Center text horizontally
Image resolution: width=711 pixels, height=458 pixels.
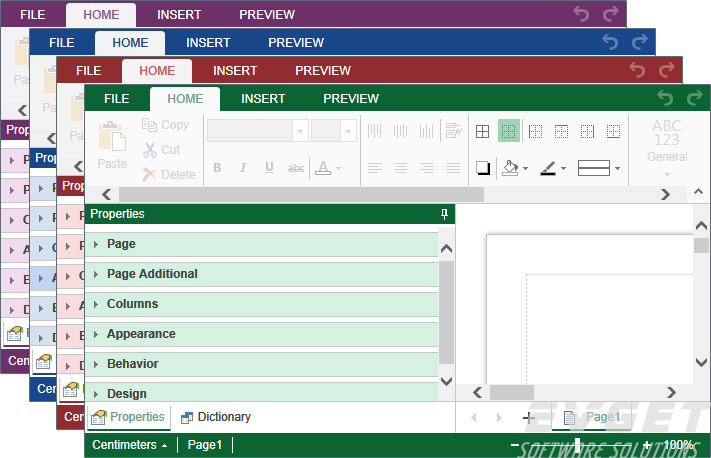pos(400,168)
